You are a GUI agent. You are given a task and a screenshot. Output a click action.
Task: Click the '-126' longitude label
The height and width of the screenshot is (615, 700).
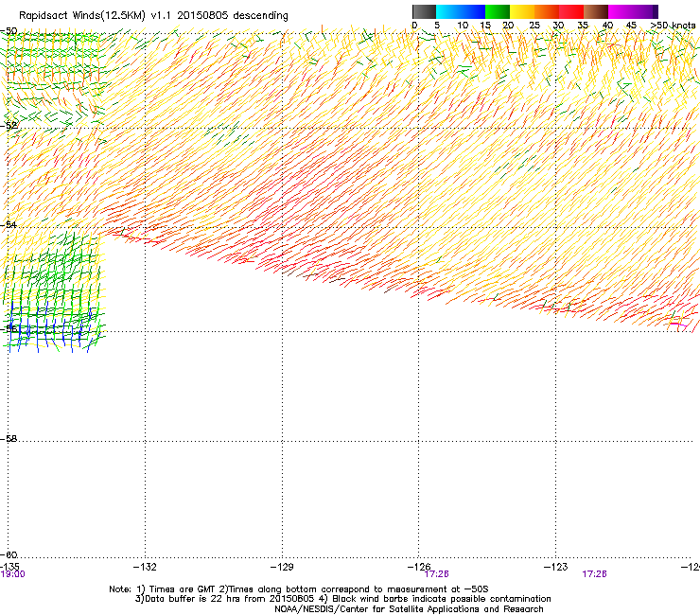(419, 567)
